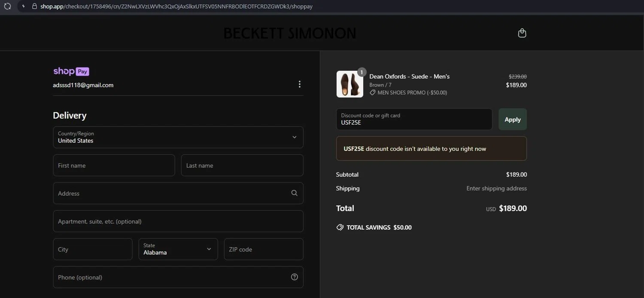Click the browser URL address bar
Screen dimensions: 644x298
[176, 6]
